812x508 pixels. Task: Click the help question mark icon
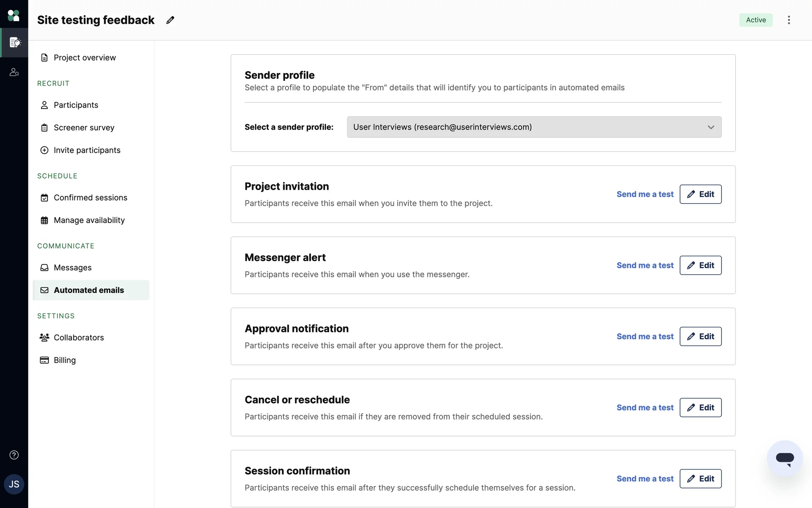(14, 455)
